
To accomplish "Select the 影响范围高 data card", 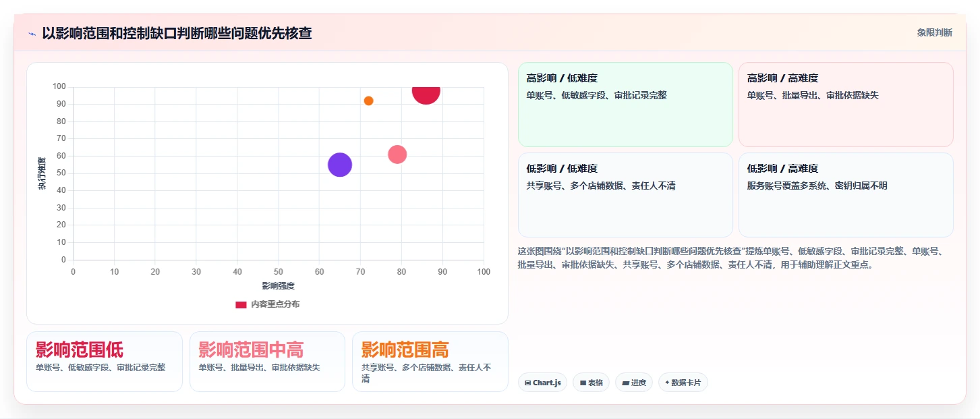I will (430, 362).
